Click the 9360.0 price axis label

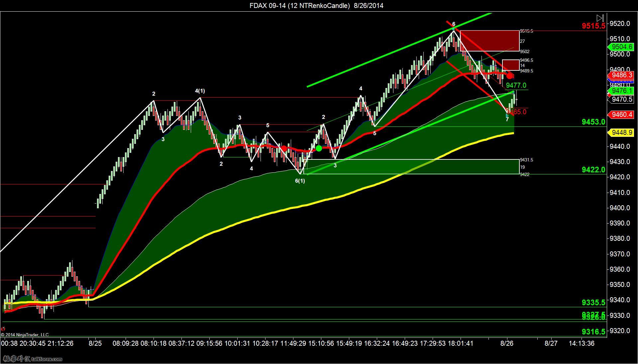(x=619, y=269)
